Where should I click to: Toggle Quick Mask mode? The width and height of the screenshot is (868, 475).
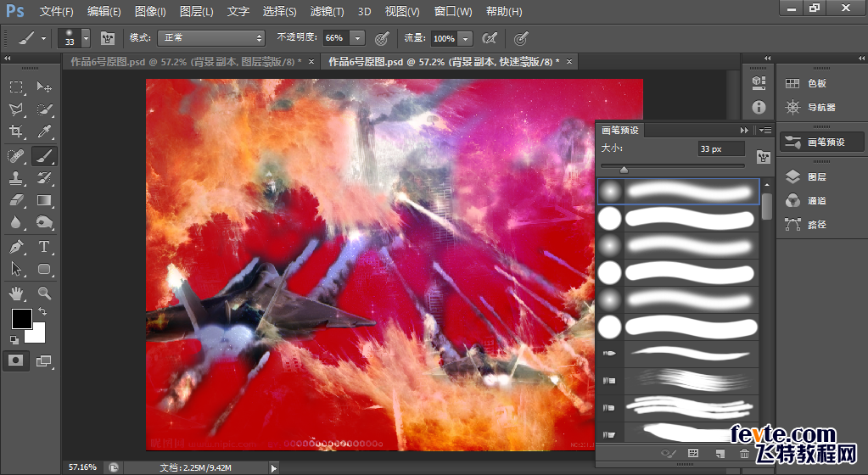[x=15, y=360]
